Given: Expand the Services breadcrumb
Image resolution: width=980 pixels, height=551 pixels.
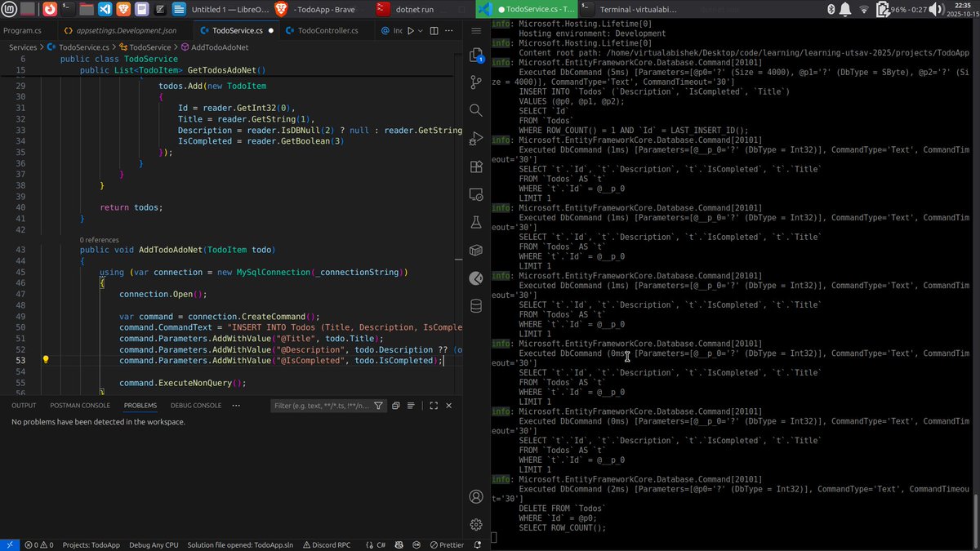Looking at the screenshot, I should tap(23, 47).
